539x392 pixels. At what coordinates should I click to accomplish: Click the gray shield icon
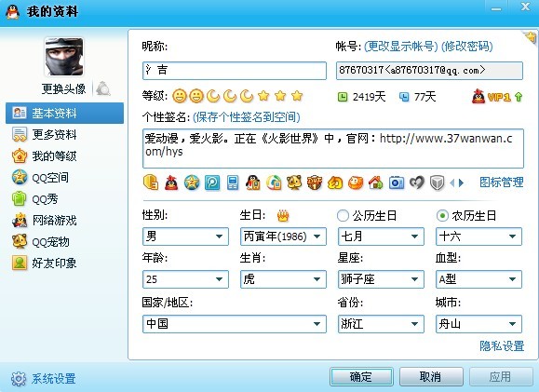[437, 182]
